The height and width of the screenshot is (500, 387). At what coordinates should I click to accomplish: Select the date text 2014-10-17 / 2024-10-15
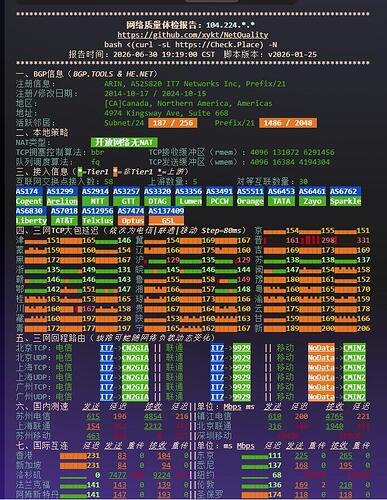pyautogui.click(x=155, y=94)
